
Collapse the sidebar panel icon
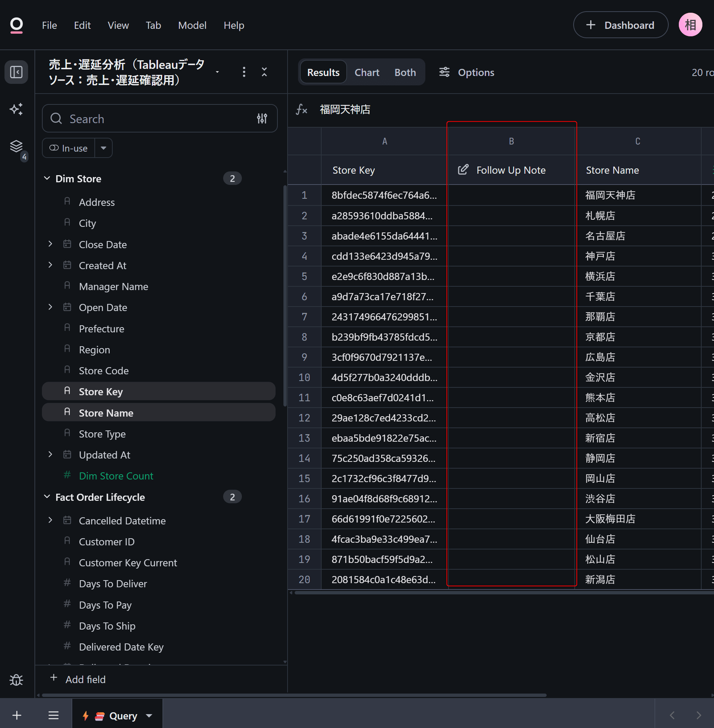(x=16, y=72)
